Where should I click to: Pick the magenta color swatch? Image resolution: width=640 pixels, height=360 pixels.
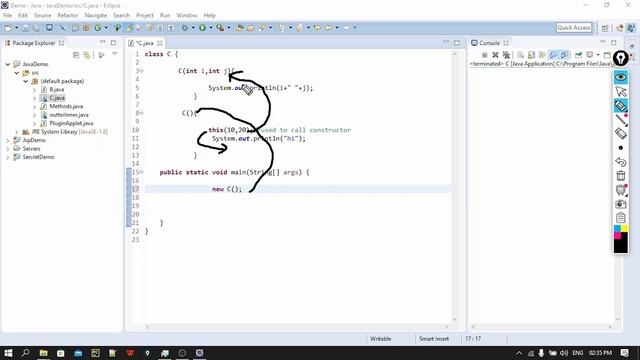tap(617, 236)
